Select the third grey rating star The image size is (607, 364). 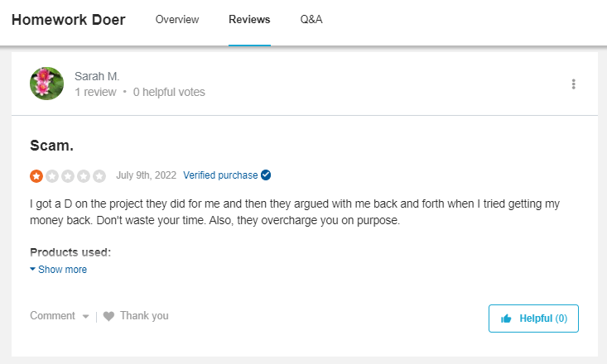[68, 176]
